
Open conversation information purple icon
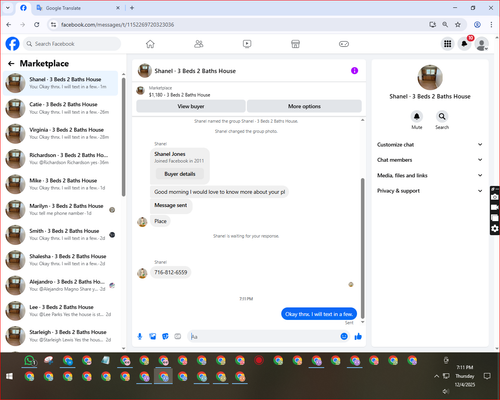pos(354,71)
